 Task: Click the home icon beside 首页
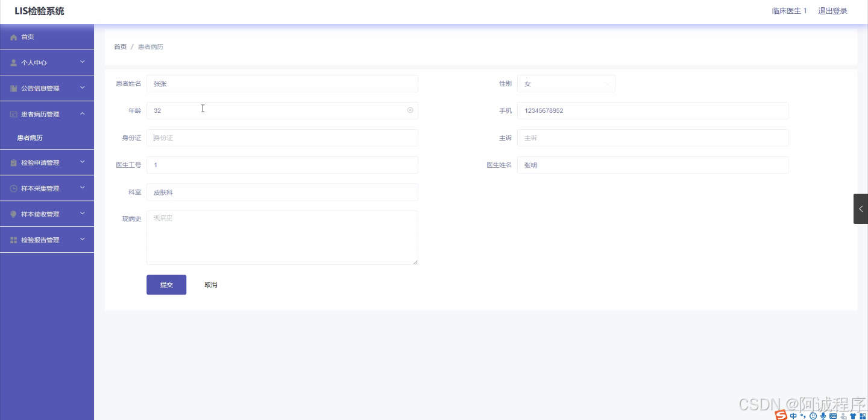(13, 37)
